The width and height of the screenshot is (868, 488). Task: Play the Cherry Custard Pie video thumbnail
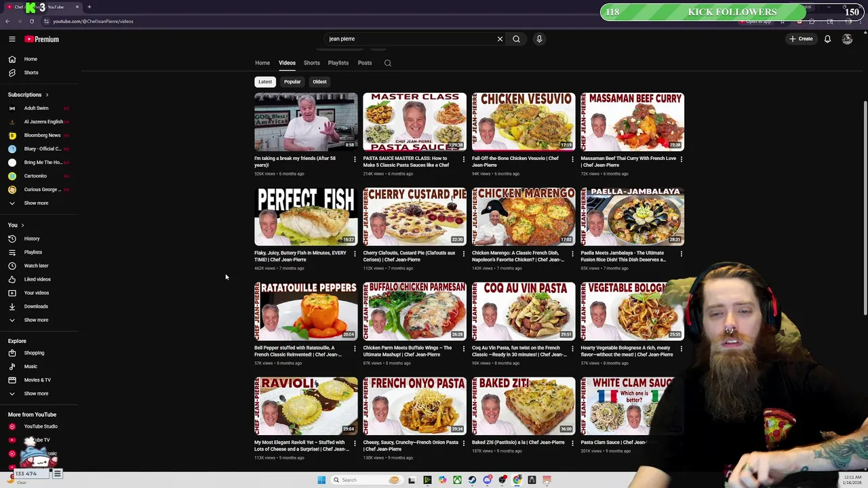pos(414,216)
